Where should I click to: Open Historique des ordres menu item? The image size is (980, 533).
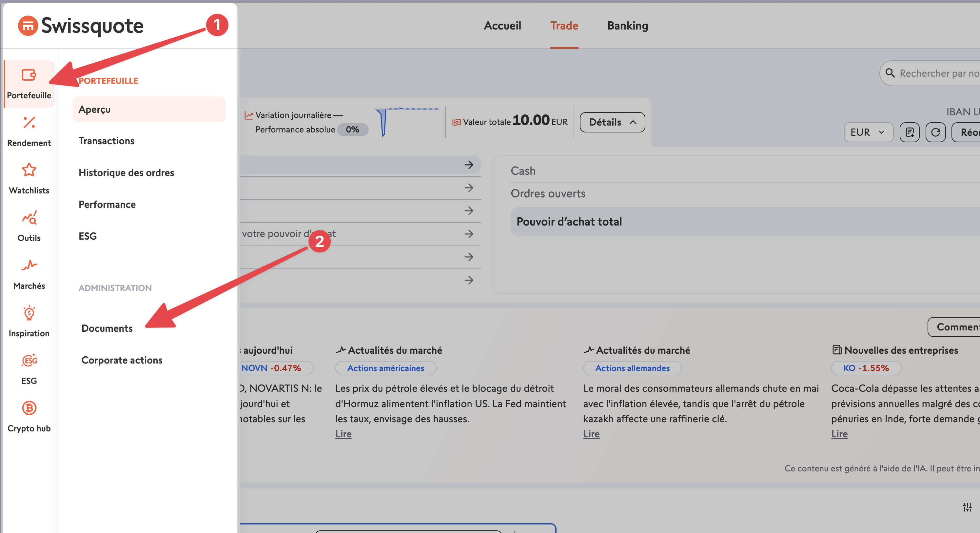click(x=126, y=172)
